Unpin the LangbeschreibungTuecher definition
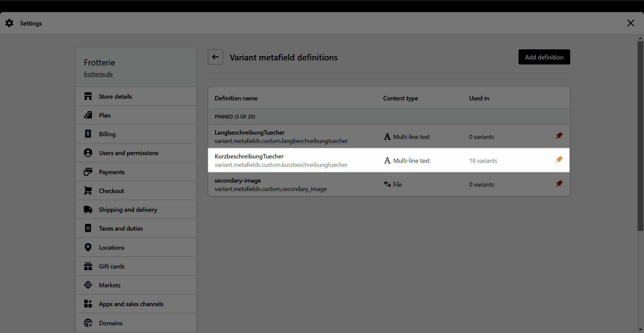The width and height of the screenshot is (644, 333). point(559,136)
